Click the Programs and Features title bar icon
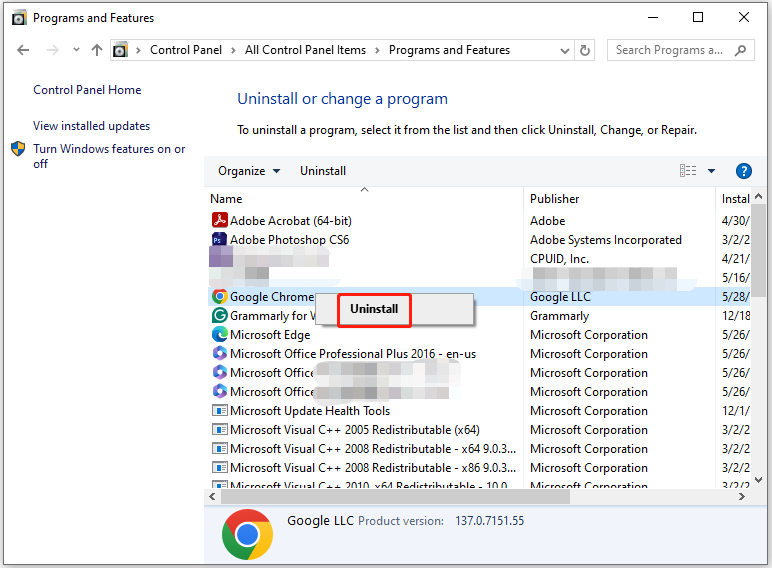772x568 pixels. point(19,18)
